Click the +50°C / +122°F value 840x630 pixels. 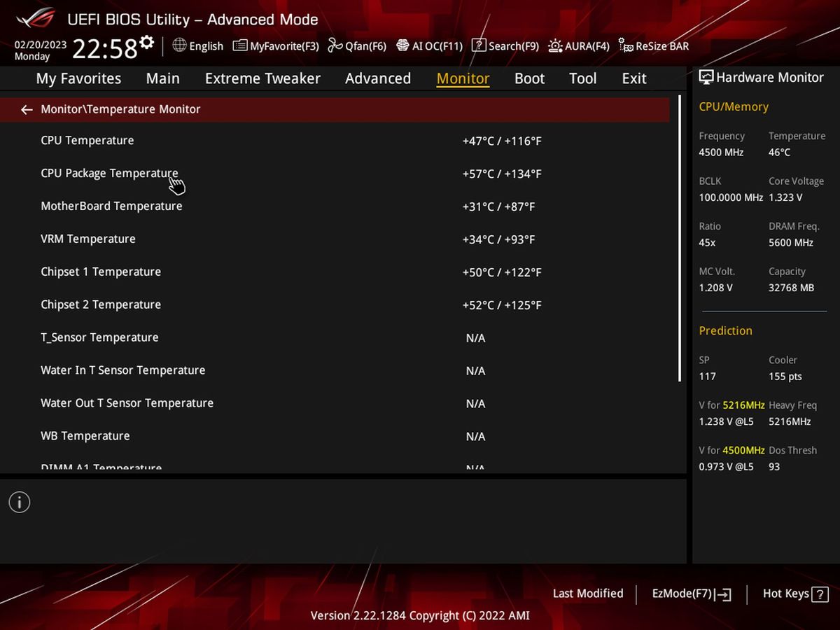502,273
